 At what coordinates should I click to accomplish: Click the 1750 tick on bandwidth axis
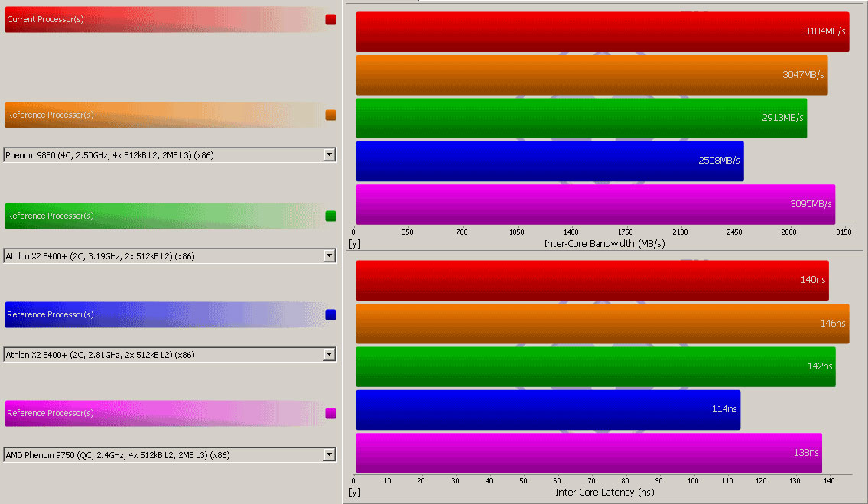pos(625,232)
